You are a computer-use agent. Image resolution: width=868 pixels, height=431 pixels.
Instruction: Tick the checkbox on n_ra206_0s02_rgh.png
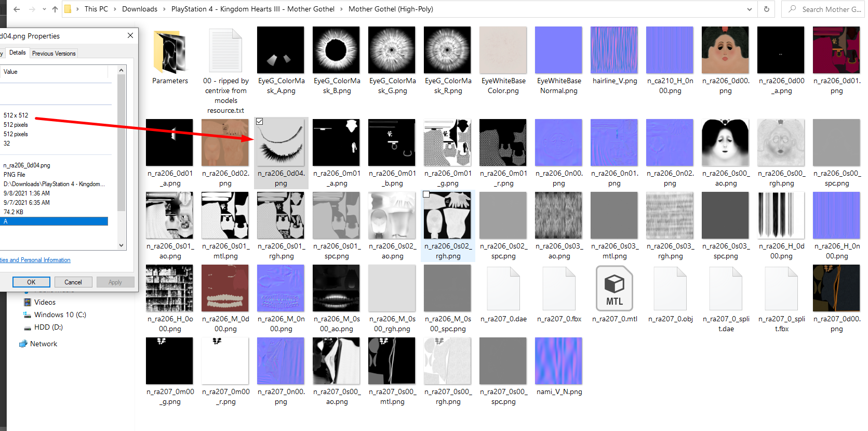pos(426,194)
